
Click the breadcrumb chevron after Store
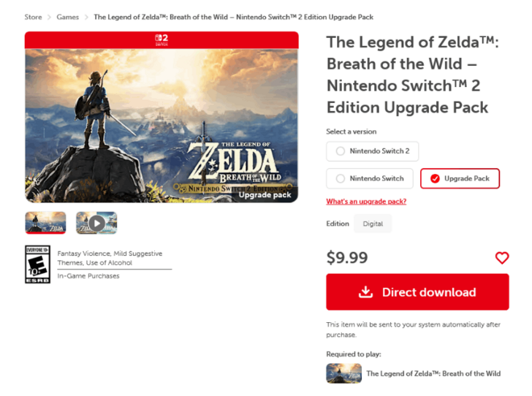(x=50, y=17)
